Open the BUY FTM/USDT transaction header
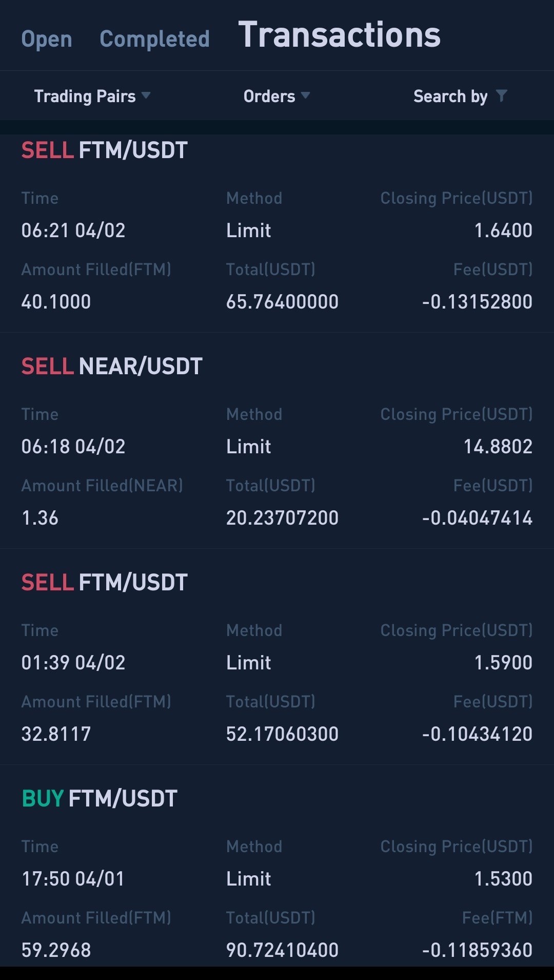554x980 pixels. (100, 799)
